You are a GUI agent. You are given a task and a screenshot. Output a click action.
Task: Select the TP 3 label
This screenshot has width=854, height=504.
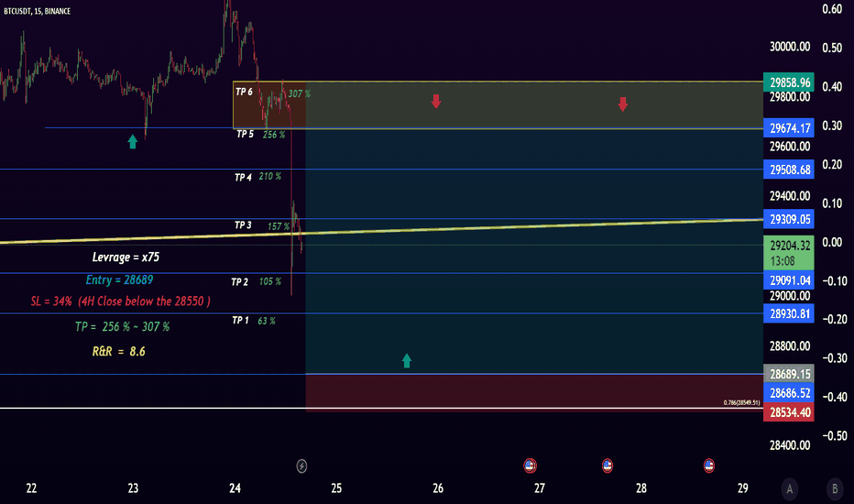(x=243, y=225)
